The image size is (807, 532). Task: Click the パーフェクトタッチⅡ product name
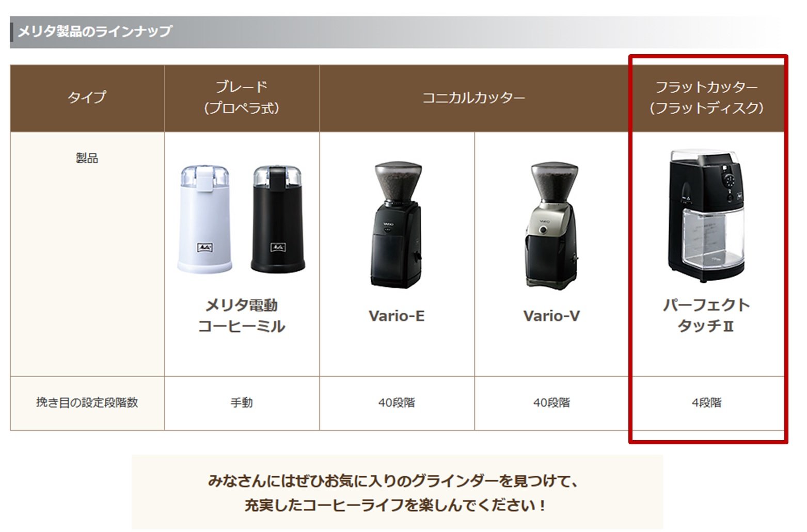(706, 315)
